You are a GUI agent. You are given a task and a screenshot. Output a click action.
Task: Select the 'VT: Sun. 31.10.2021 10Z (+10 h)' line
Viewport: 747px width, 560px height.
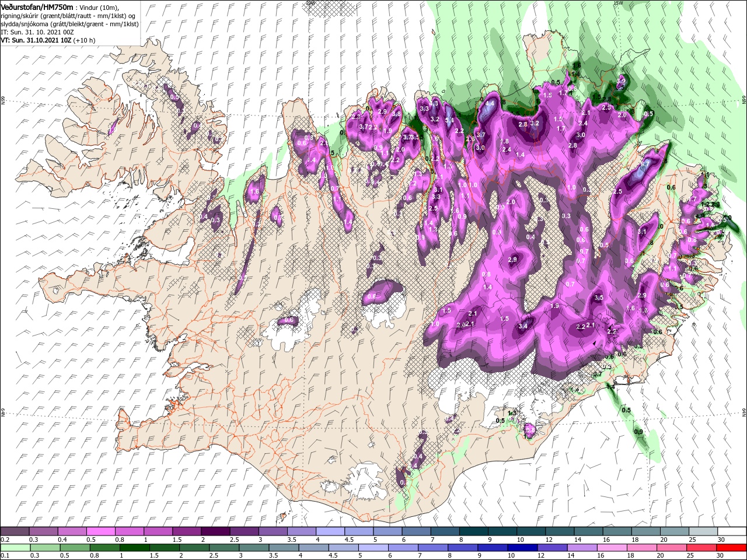48,40
